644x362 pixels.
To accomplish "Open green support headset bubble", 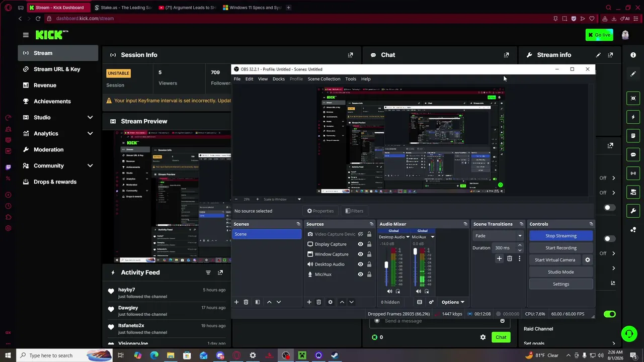I will point(629,333).
